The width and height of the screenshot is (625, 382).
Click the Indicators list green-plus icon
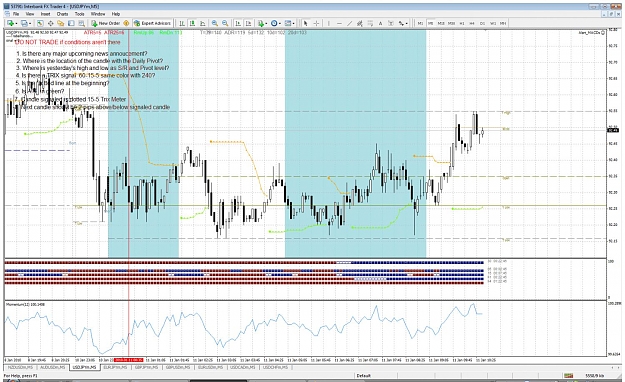tap(261, 23)
